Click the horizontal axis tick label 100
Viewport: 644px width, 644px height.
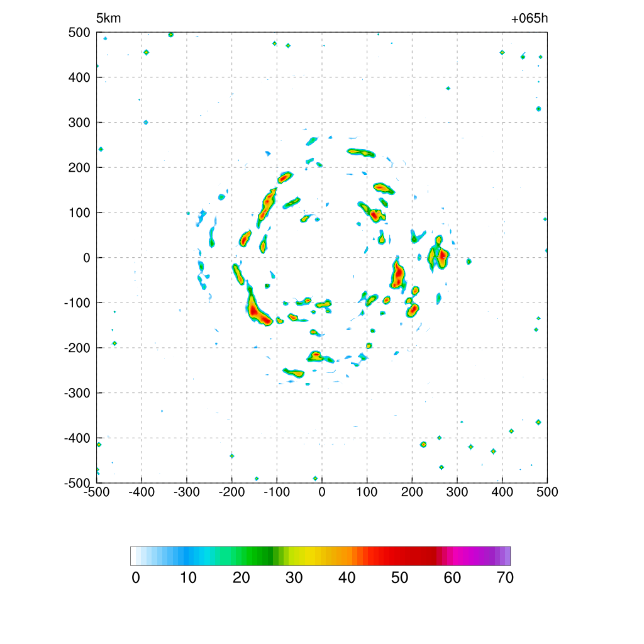coord(367,492)
